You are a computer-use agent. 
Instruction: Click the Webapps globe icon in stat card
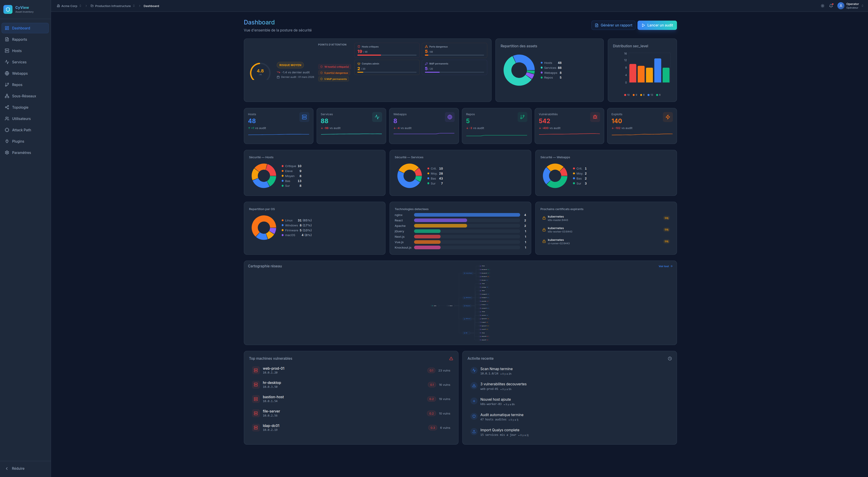(x=449, y=117)
